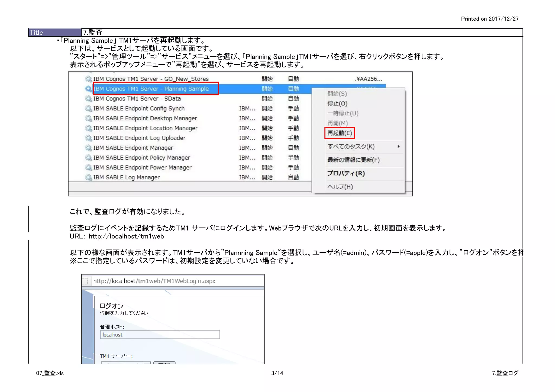Expand arrow beside すべてのタスク(K)

[x=398, y=147]
